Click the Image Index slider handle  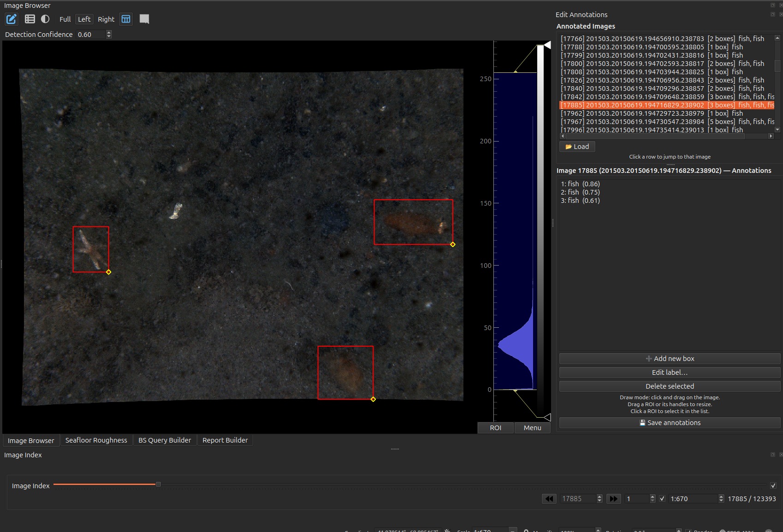click(x=158, y=485)
